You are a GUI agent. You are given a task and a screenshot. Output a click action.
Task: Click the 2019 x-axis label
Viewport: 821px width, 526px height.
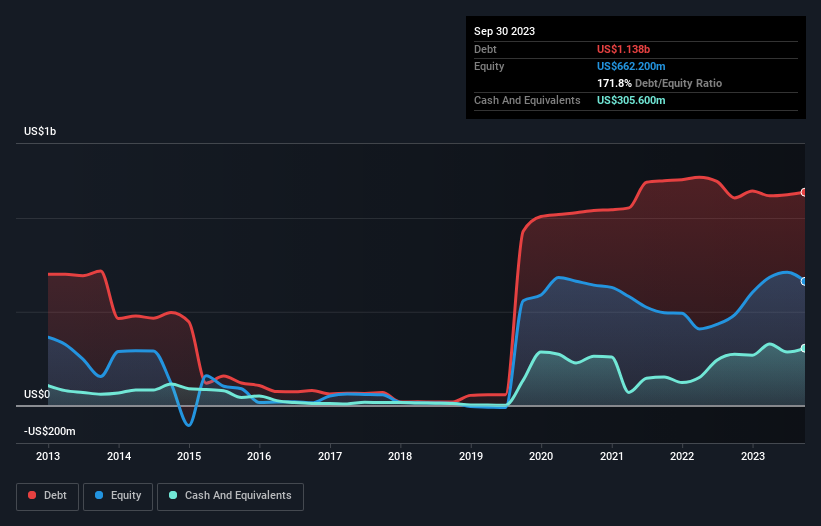(x=471, y=456)
